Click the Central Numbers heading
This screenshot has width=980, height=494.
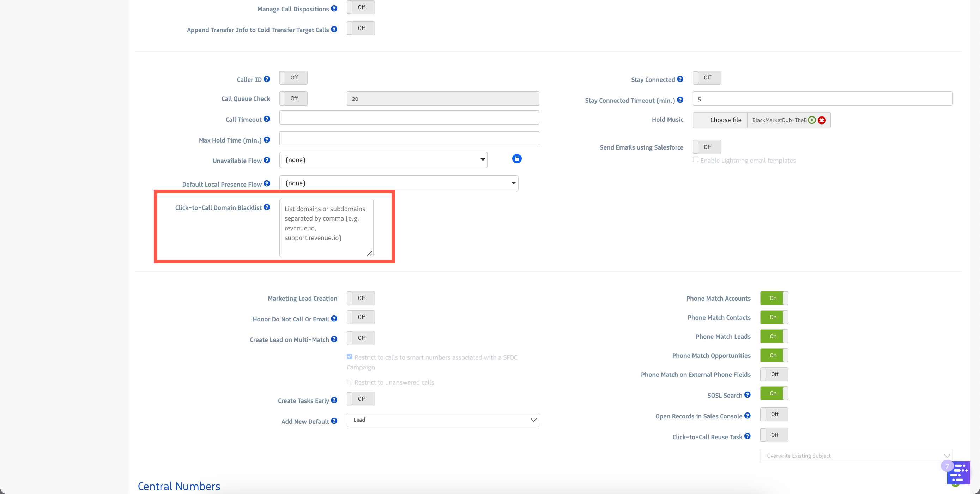click(x=179, y=486)
